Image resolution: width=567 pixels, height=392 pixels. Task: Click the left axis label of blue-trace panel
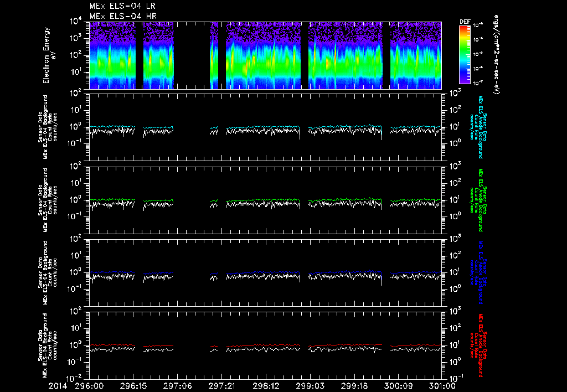tap(48, 272)
